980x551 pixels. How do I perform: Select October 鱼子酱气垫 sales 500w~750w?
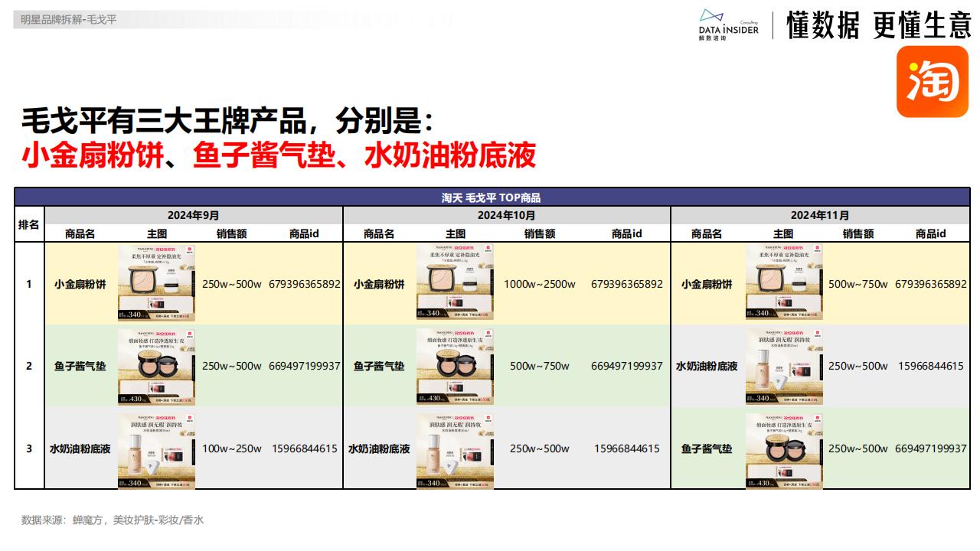coord(540,367)
